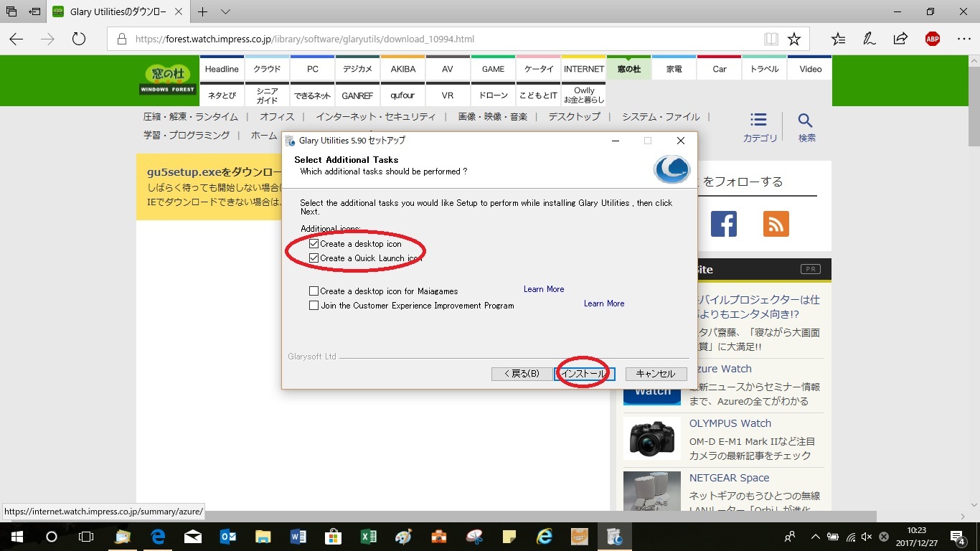980x551 pixels.
Task: Open the クラウド site tab
Action: [x=267, y=69]
